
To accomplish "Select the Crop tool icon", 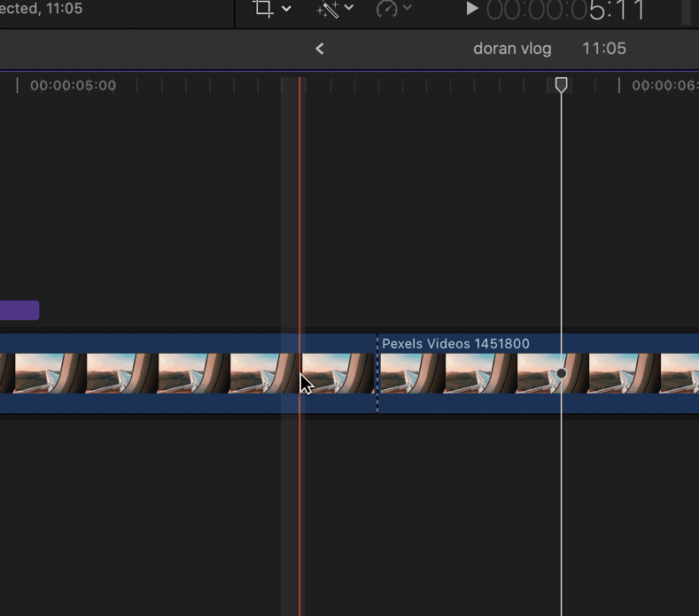I will click(263, 8).
